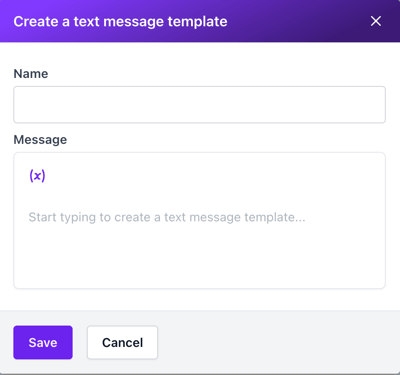Click the gray footer beside Cancel
Image resolution: width=400 pixels, height=375 pixels.
pos(277,342)
